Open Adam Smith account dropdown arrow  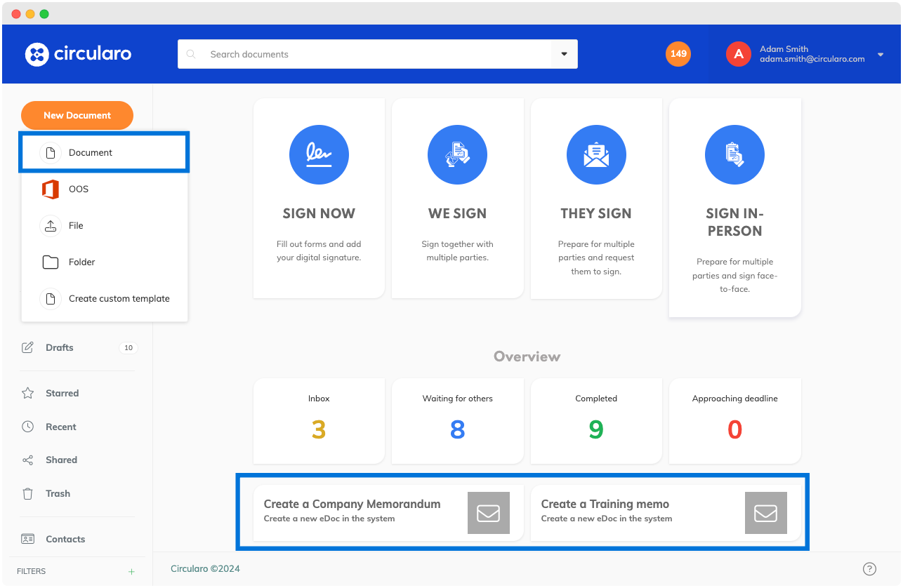click(881, 55)
